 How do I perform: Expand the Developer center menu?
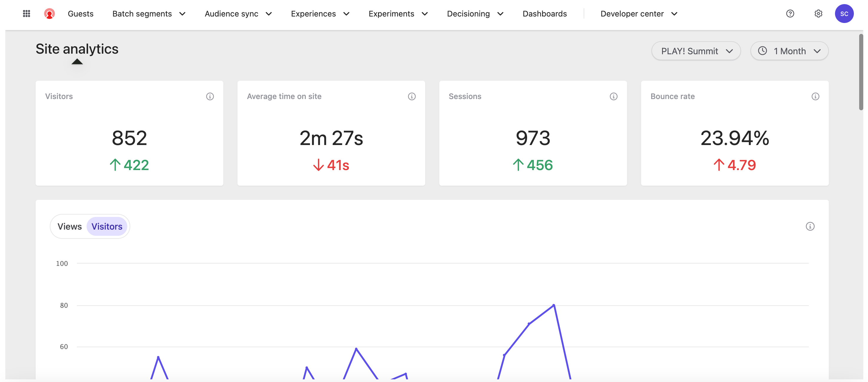[638, 14]
